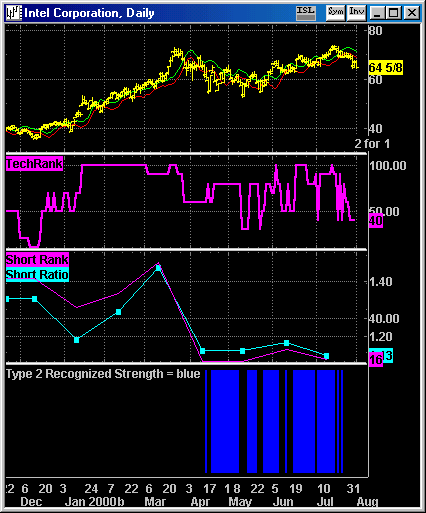
Task: Click the widest blue strength bar in April
Action: pyautogui.click(x=225, y=421)
